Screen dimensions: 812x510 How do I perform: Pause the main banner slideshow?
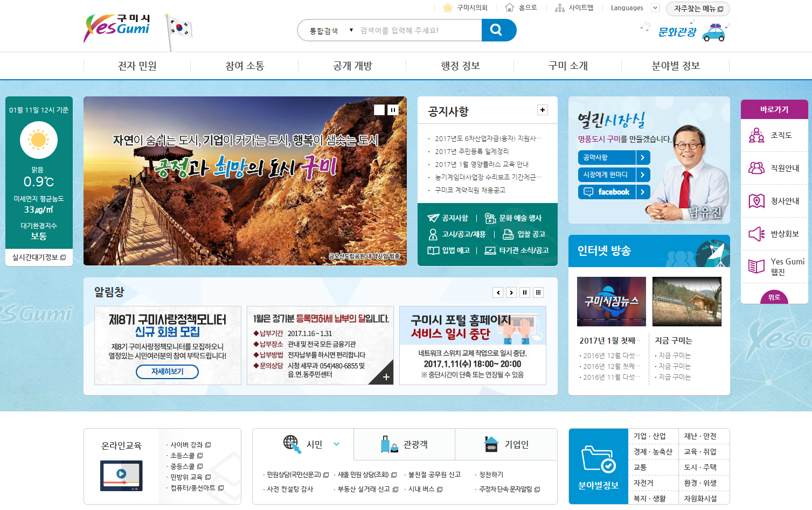tap(393, 109)
